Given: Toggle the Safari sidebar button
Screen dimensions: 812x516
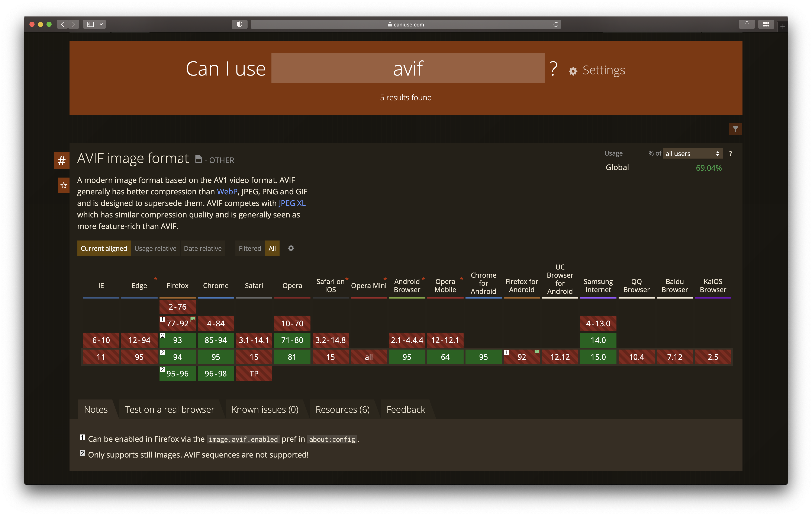Looking at the screenshot, I should point(90,24).
